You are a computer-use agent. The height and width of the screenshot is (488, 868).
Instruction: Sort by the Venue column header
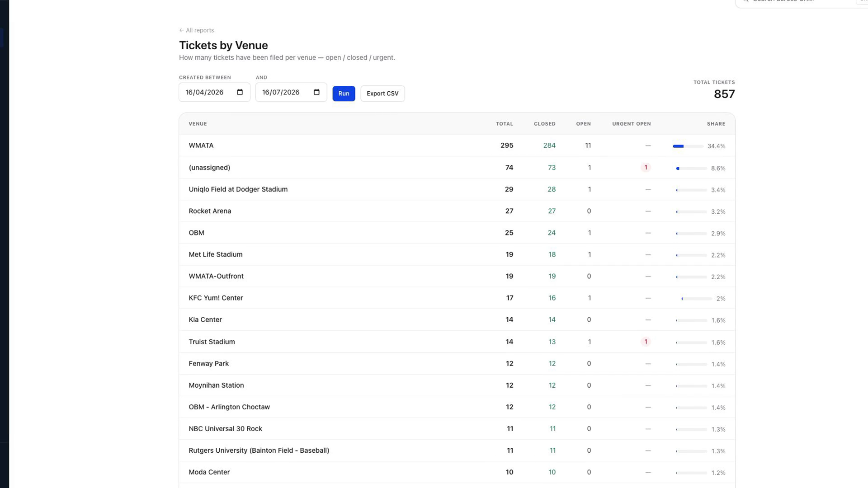(x=198, y=124)
